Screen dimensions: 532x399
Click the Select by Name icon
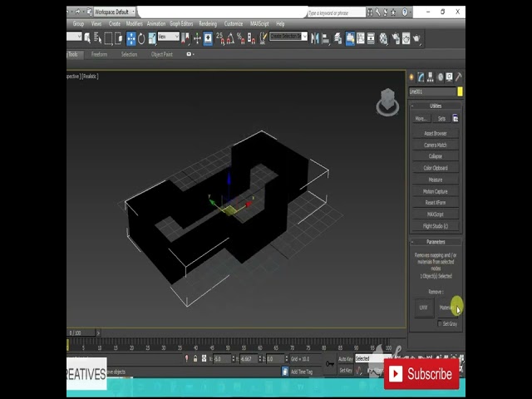pos(98,38)
